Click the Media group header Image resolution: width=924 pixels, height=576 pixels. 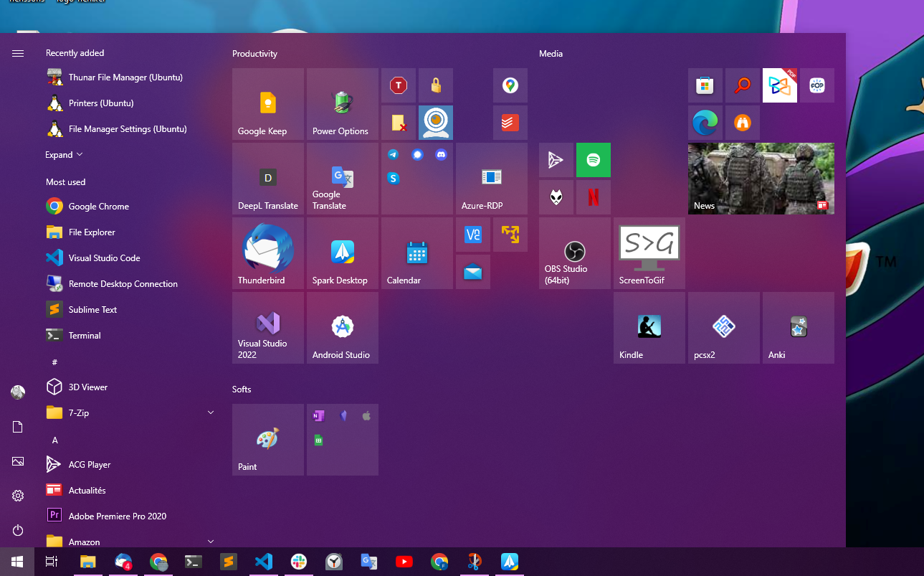pyautogui.click(x=551, y=54)
